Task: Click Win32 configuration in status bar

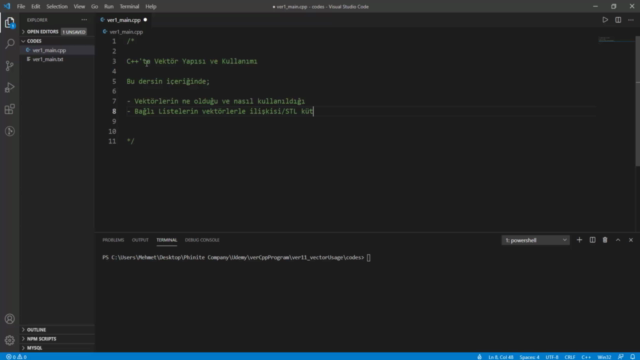Action: (x=604, y=357)
